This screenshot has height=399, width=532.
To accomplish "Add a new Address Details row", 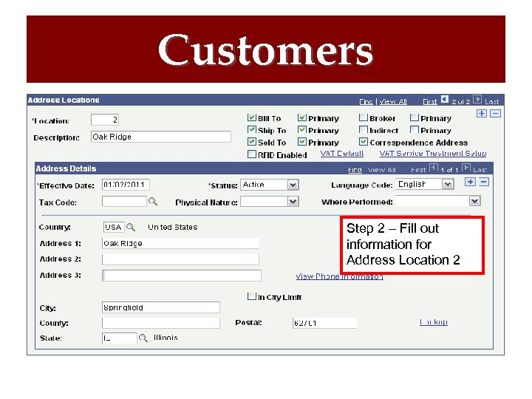I will coord(470,183).
